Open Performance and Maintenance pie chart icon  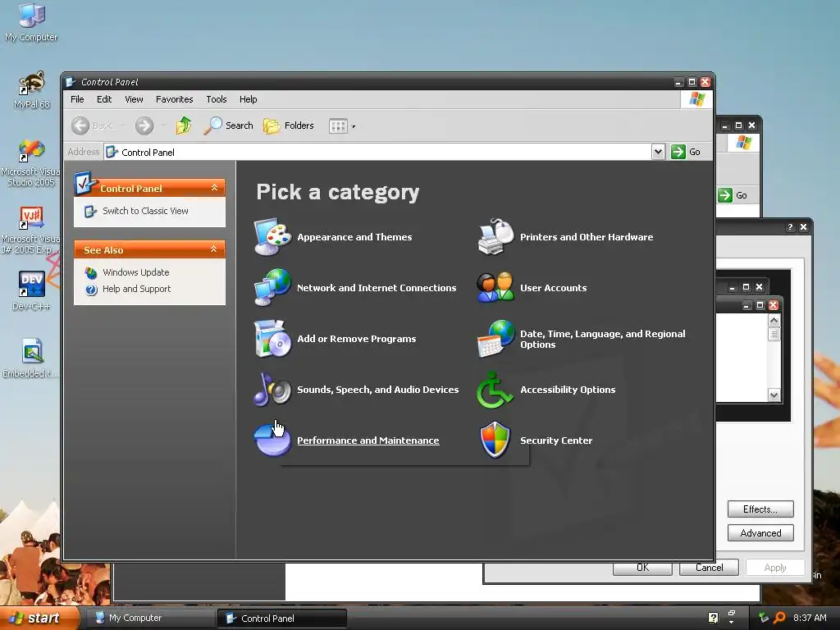[x=272, y=440]
